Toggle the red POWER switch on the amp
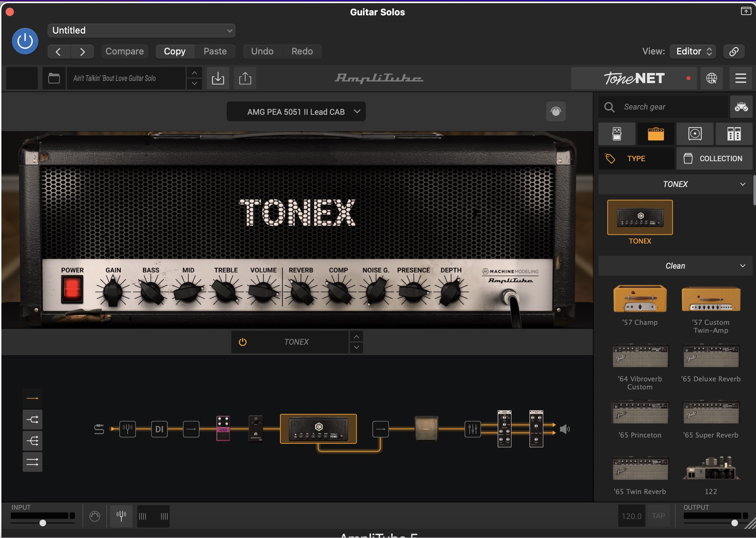Screen dimensions: 756x538 point(72,289)
